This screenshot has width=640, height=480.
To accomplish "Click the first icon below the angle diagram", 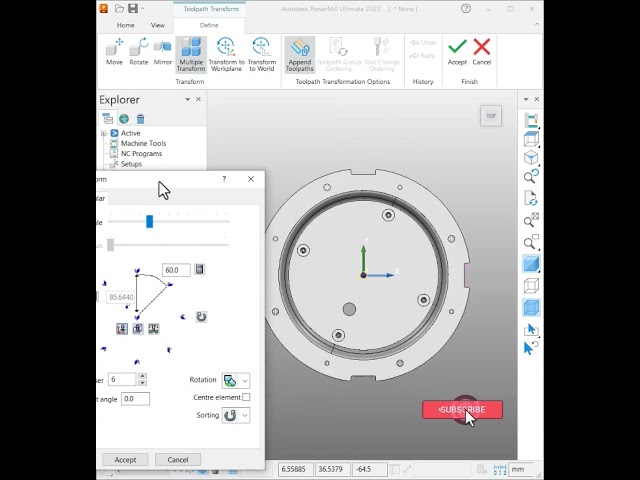I will 122,329.
